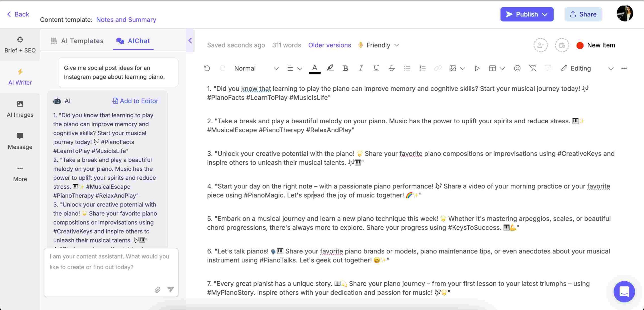Toggle the Editing mode expander
The height and width of the screenshot is (310, 644).
click(x=610, y=69)
